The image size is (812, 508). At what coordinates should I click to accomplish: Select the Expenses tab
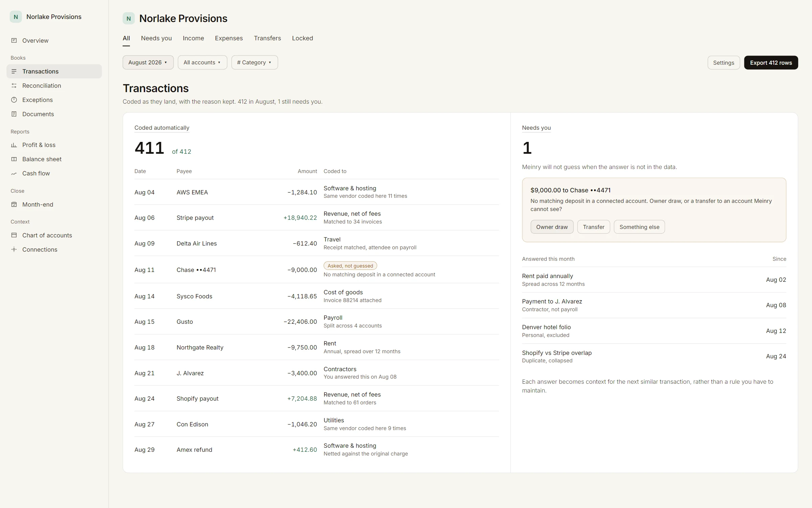click(229, 38)
